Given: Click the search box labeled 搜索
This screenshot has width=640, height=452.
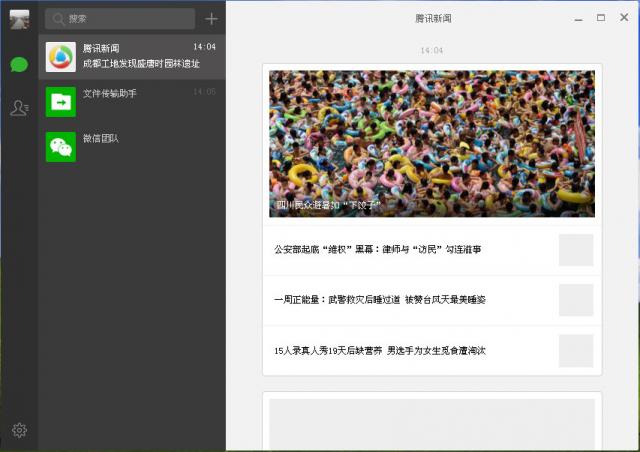Looking at the screenshot, I should coord(120,19).
